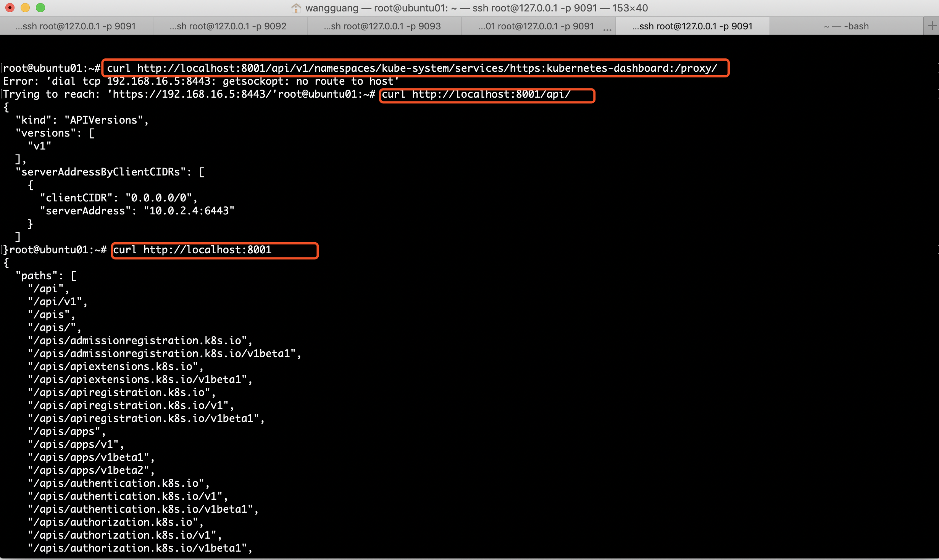The height and width of the screenshot is (560, 939).
Task: Click the activity dots on the fourth tab
Action: pos(607,29)
